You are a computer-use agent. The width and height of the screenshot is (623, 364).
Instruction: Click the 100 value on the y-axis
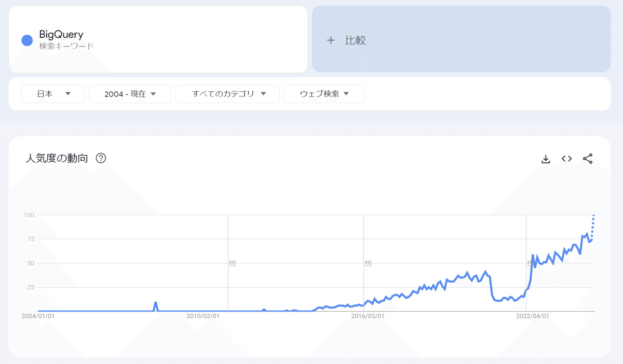click(x=29, y=215)
